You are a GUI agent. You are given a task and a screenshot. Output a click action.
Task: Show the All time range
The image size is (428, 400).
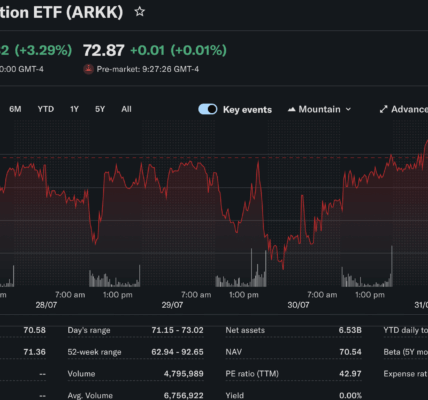pyautogui.click(x=126, y=109)
